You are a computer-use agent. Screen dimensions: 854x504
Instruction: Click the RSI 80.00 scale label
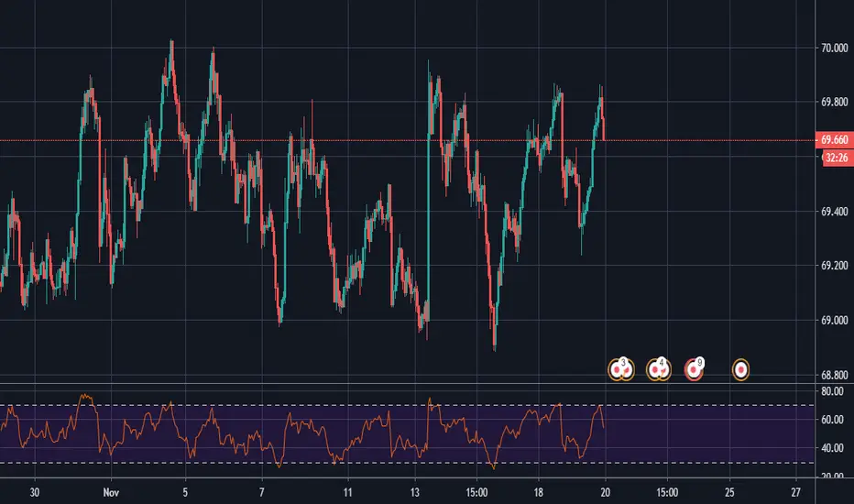[x=832, y=391]
